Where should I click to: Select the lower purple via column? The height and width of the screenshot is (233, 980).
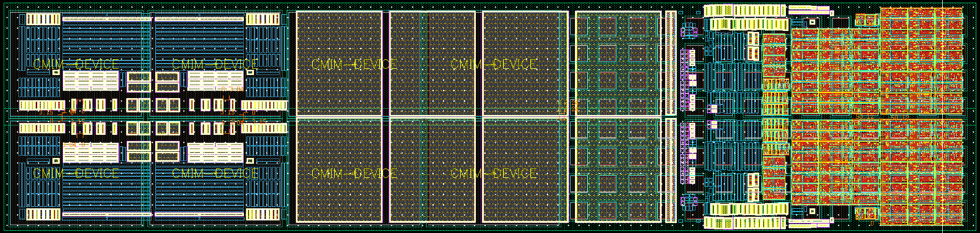pyautogui.click(x=684, y=153)
